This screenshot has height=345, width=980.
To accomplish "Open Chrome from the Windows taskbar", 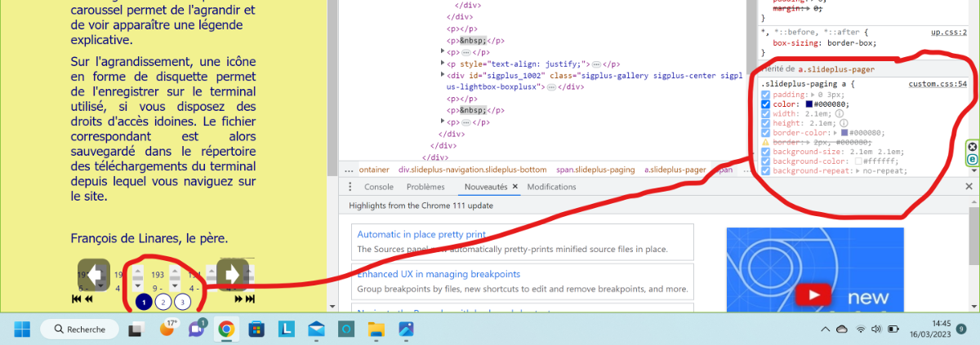I will click(226, 330).
